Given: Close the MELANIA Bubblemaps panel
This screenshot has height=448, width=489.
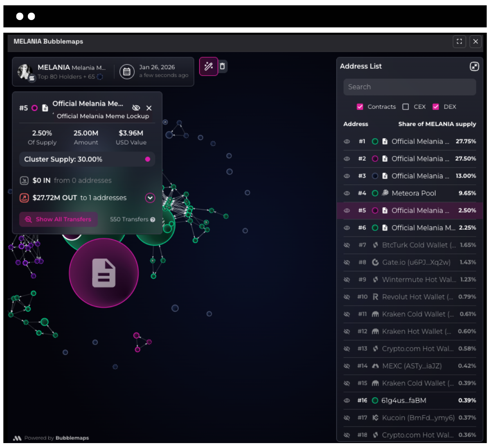Looking at the screenshot, I should (475, 41).
